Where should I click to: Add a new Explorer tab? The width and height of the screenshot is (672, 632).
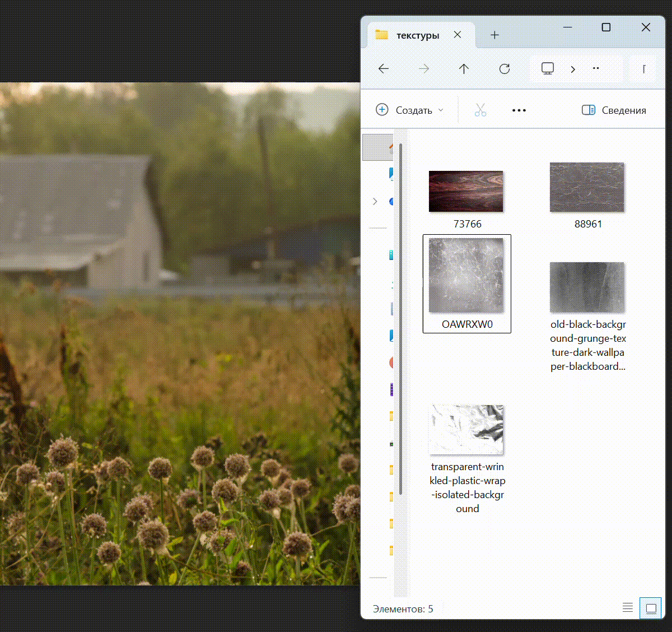pyautogui.click(x=494, y=35)
